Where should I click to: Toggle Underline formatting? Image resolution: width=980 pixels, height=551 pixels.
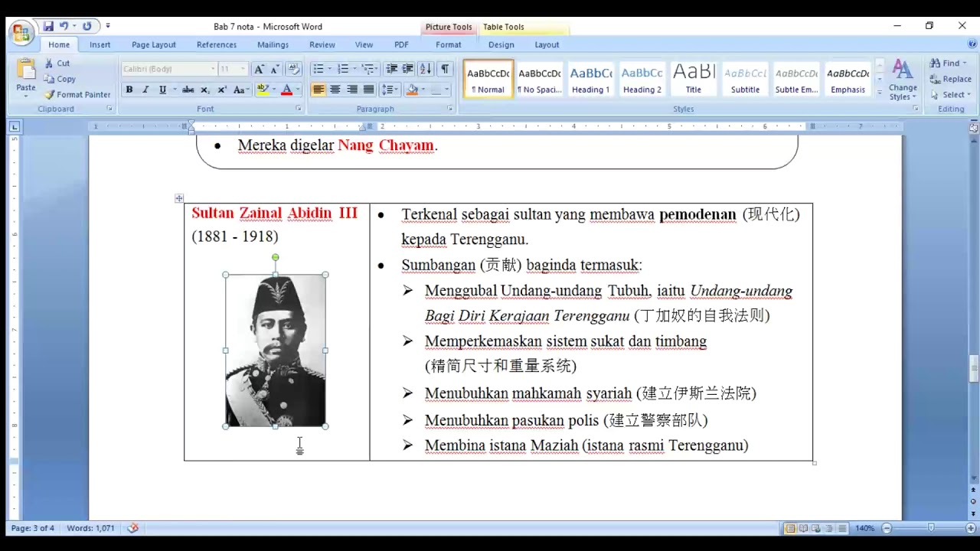click(162, 90)
